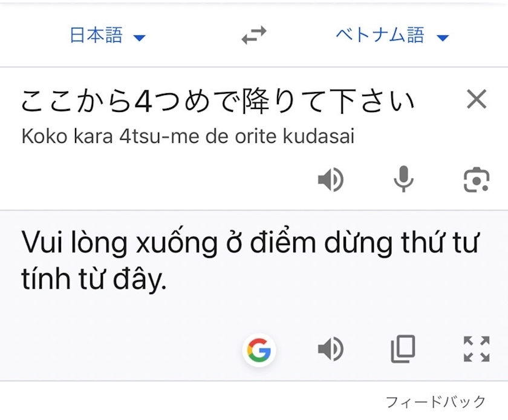This screenshot has height=420, width=508.
Task: Click 'tính từ đây.' in the translation
Action: pos(94,280)
